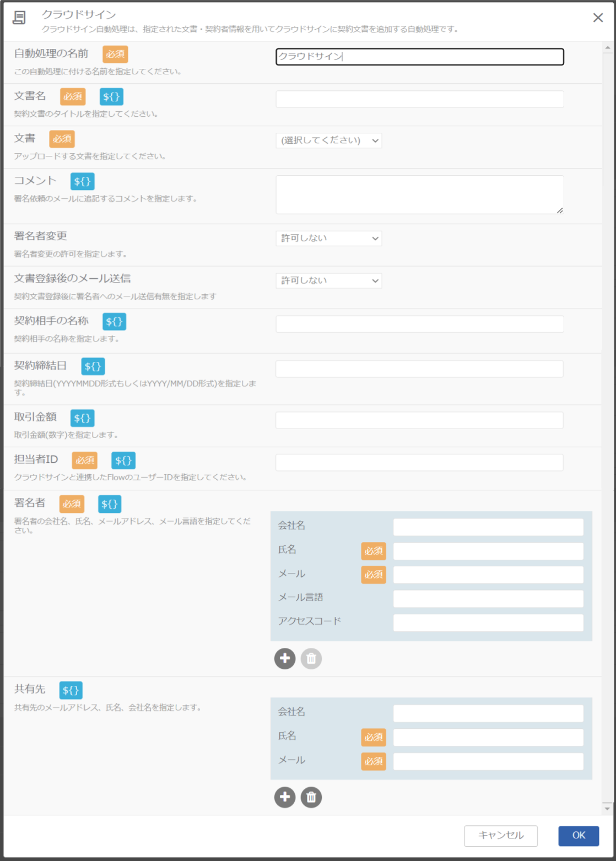Click the 署名者 section label
Viewport: 616px width, 861px height.
tap(30, 503)
